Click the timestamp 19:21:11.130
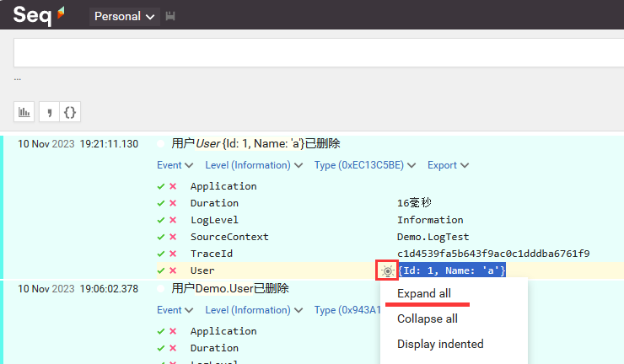624x364 pixels. tap(109, 144)
